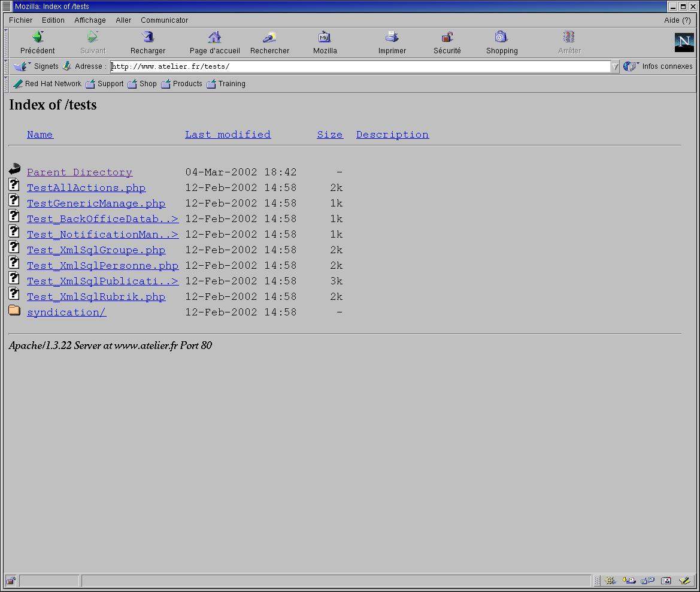Reload the page with Recharger icon
Screen dimensions: 700x592
148,38
